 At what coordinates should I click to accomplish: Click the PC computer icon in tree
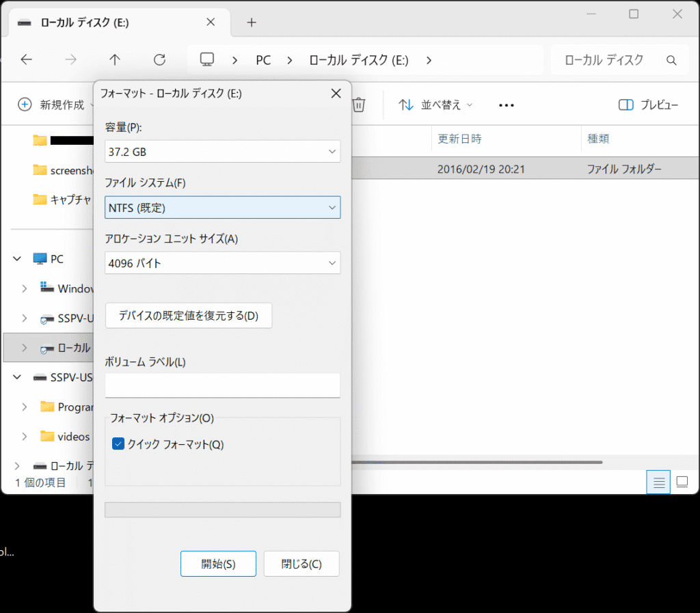tap(40, 259)
